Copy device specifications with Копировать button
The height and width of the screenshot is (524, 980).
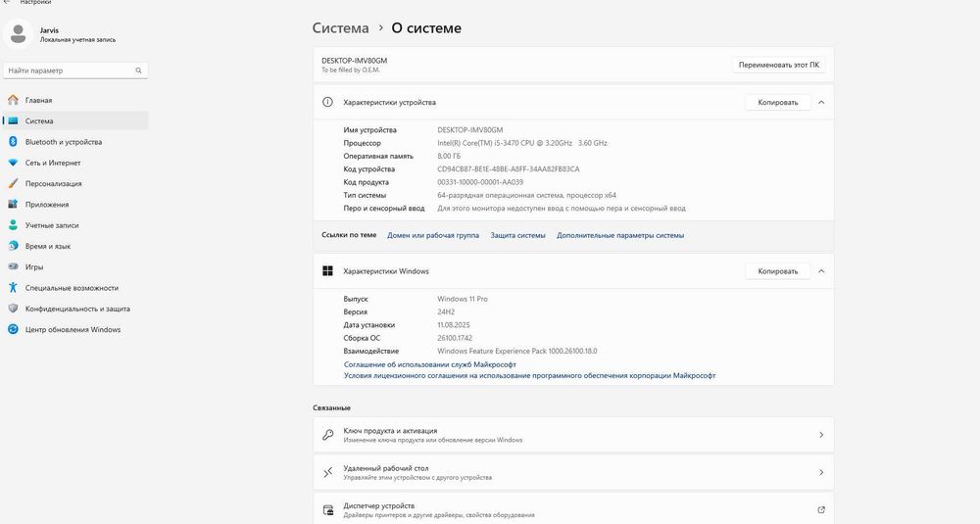pyautogui.click(x=778, y=102)
